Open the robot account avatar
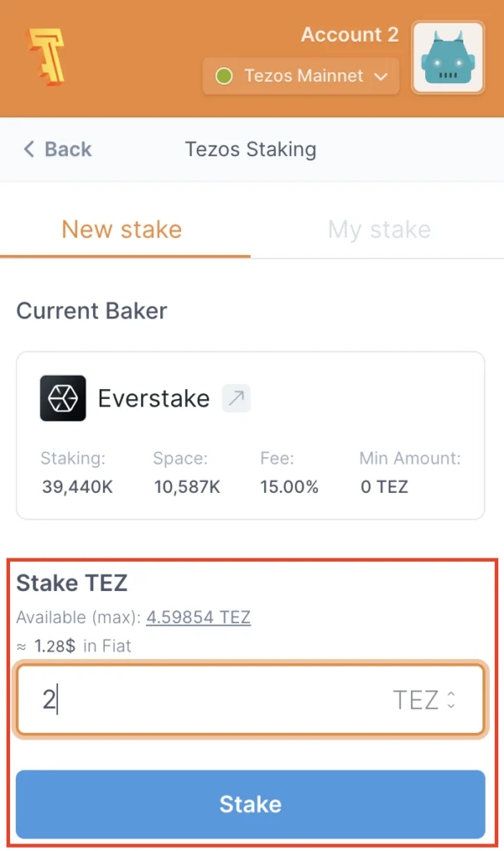The width and height of the screenshot is (504, 851). [448, 58]
